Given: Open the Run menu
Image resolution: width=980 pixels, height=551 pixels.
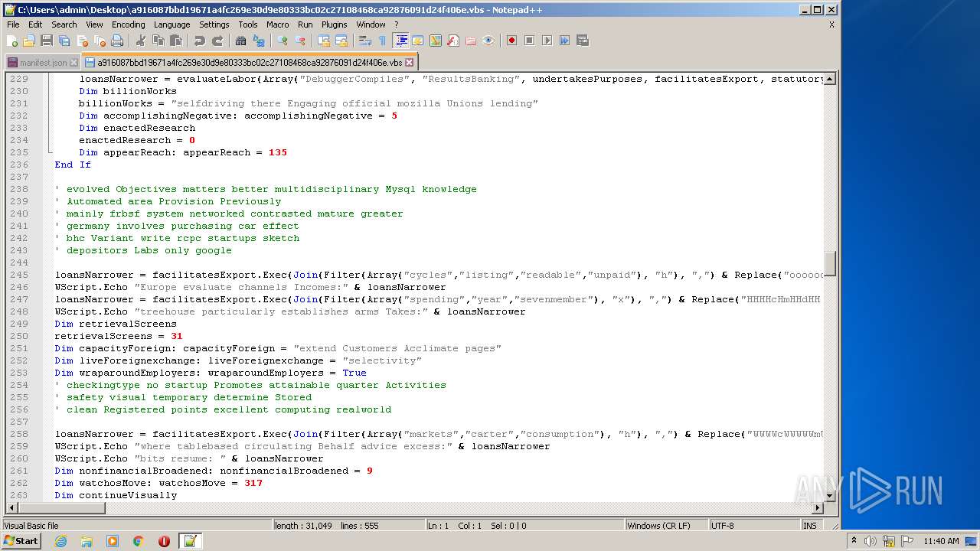Looking at the screenshot, I should [305, 24].
